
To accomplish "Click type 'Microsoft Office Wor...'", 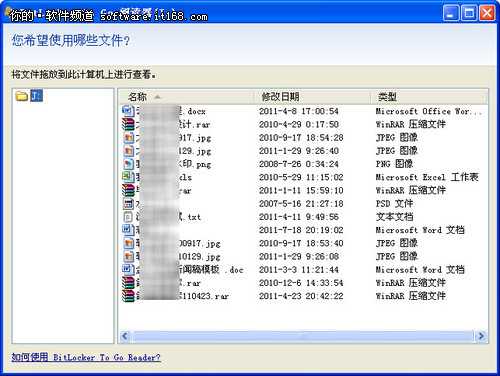I will point(429,111).
